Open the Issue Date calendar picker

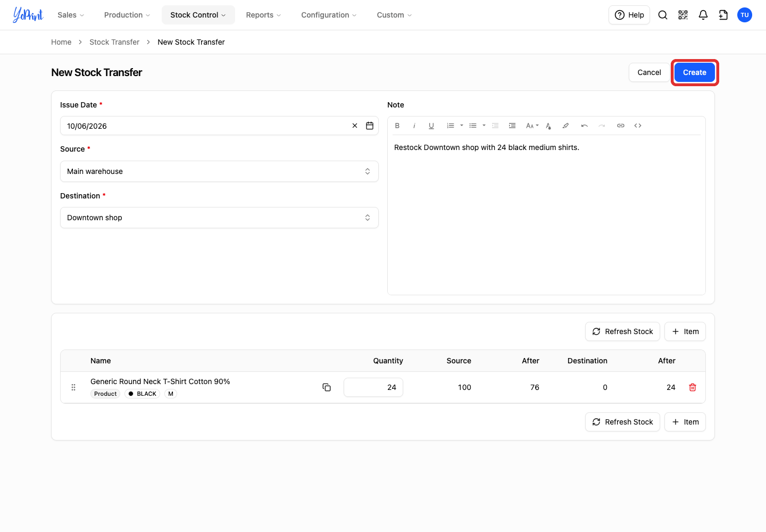coord(370,126)
